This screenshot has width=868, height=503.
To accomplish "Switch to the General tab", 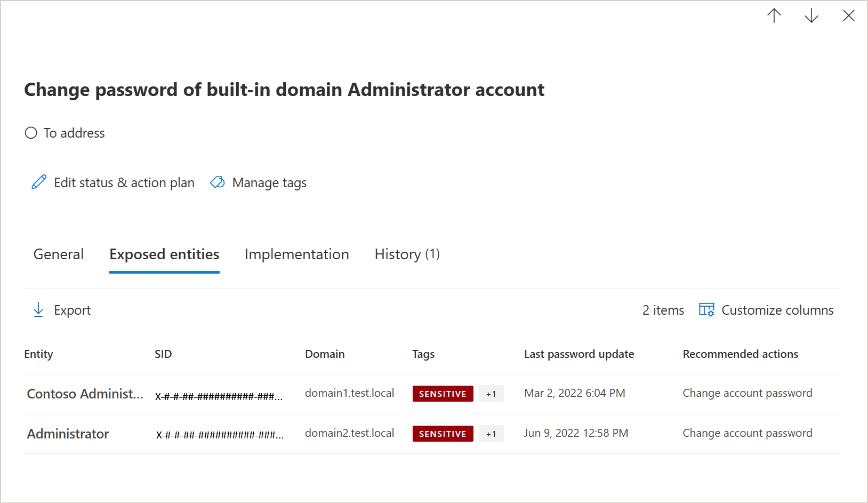I will [x=59, y=254].
